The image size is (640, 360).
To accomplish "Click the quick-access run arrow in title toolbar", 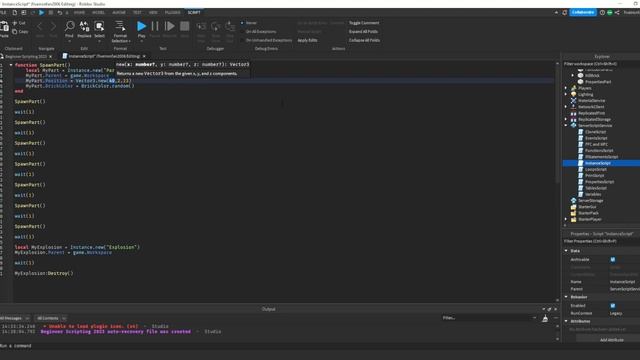I will tap(42, 13).
